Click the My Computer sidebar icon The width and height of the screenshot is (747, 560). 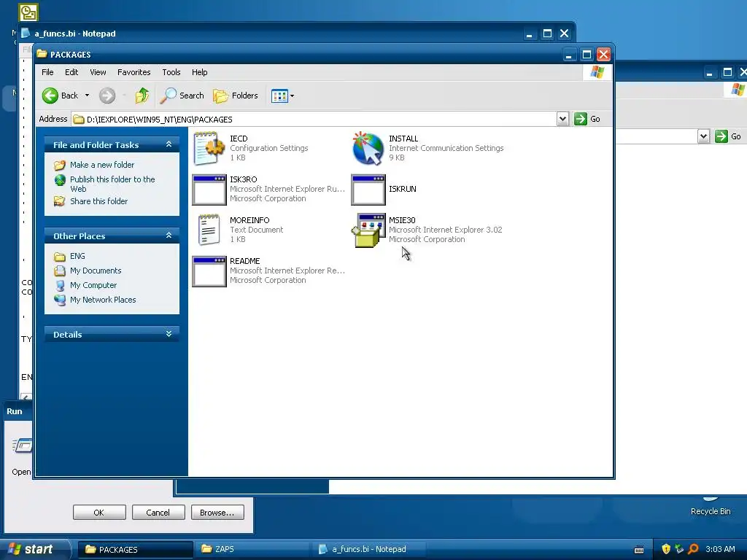pyautogui.click(x=60, y=285)
